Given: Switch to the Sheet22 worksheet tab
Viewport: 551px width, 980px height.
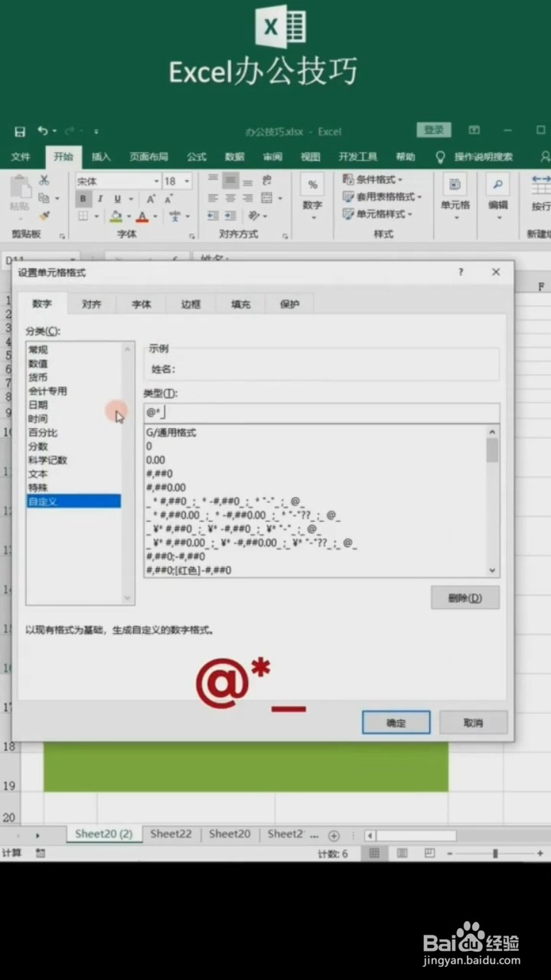Looking at the screenshot, I should (x=171, y=835).
